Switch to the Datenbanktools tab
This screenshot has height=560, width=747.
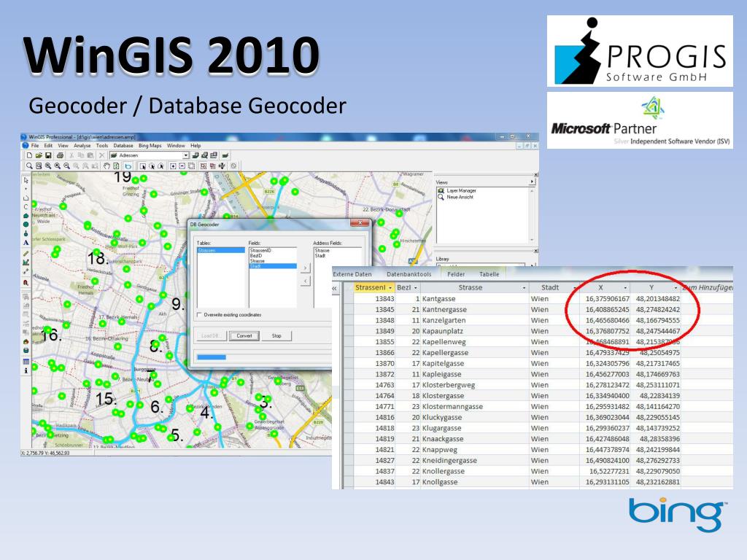click(x=409, y=274)
